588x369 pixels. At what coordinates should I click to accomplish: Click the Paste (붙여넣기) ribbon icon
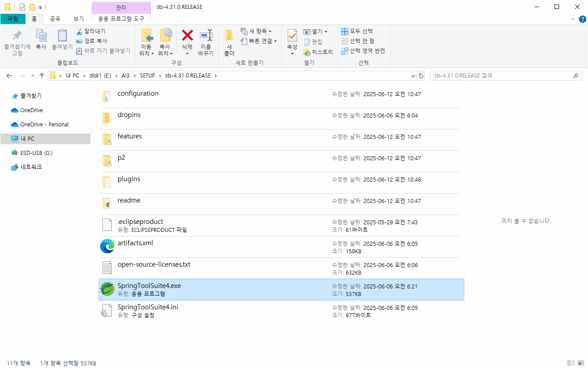[x=62, y=36]
